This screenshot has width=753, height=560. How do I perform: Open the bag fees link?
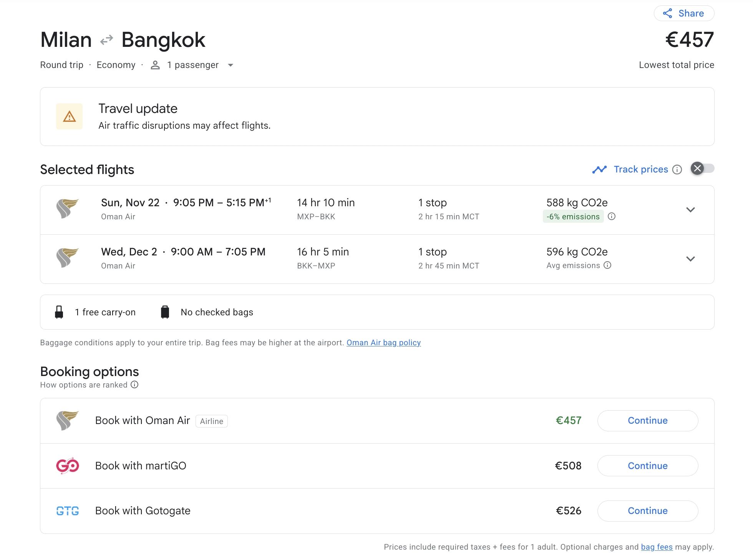tap(657, 547)
